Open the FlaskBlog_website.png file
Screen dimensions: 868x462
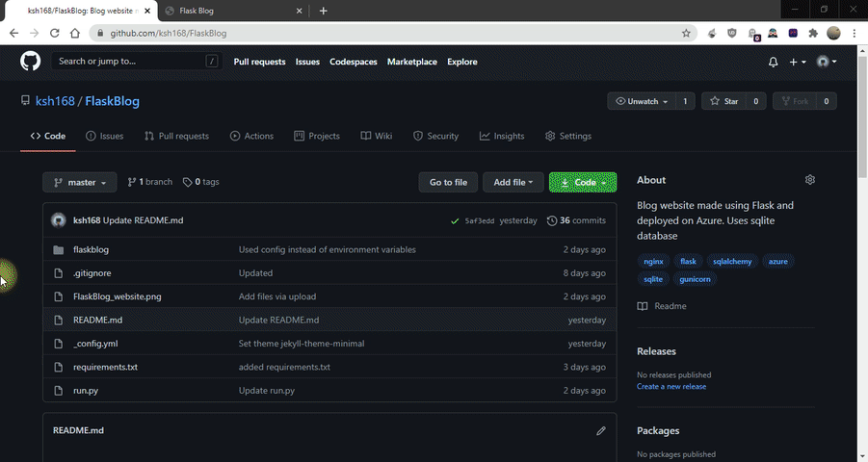118,296
